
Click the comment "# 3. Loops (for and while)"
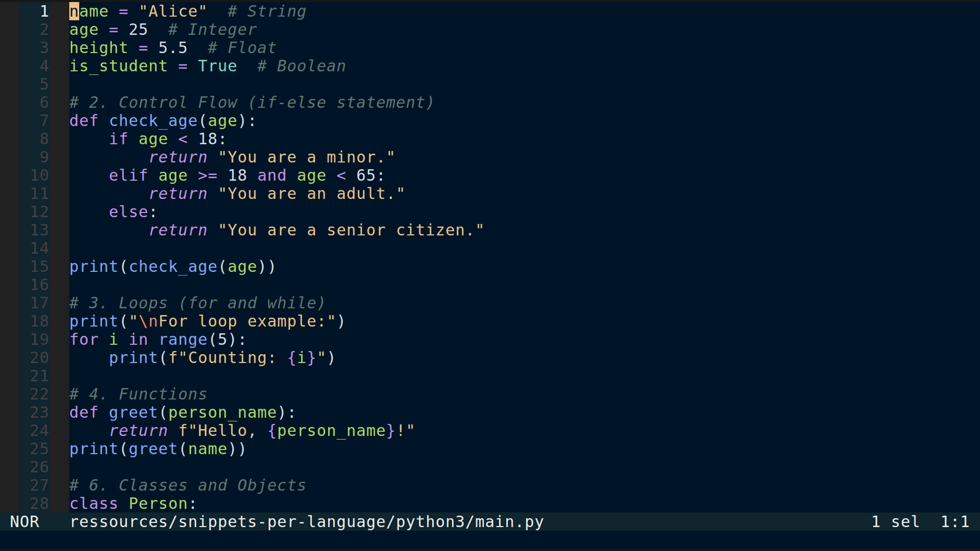tap(197, 303)
